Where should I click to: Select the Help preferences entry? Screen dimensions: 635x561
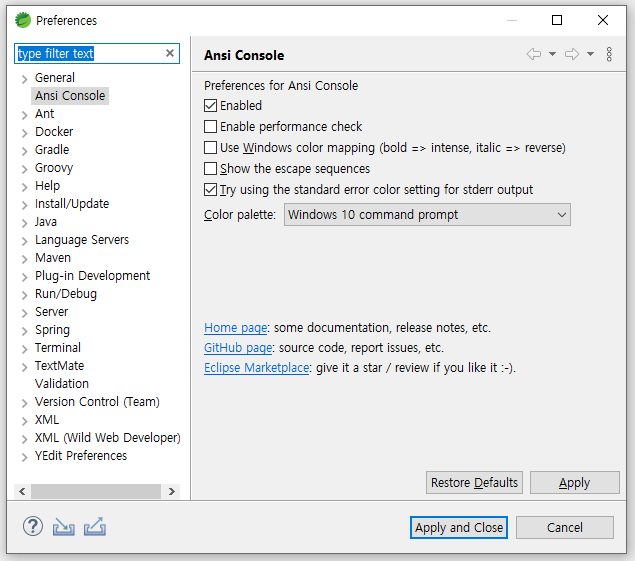point(47,186)
